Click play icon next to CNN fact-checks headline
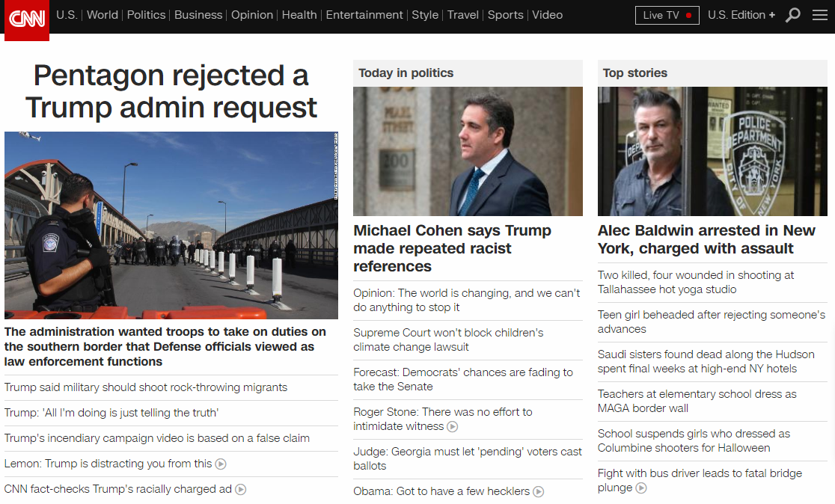 pyautogui.click(x=241, y=490)
